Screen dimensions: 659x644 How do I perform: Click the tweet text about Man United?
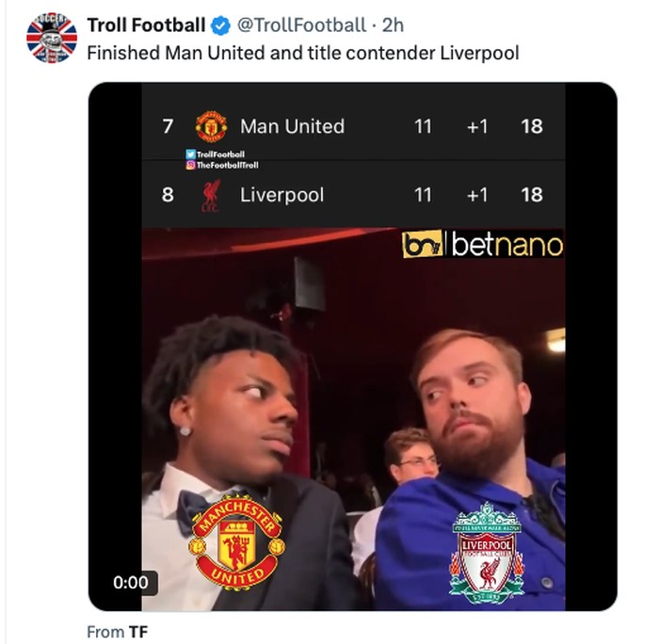pos(302,53)
